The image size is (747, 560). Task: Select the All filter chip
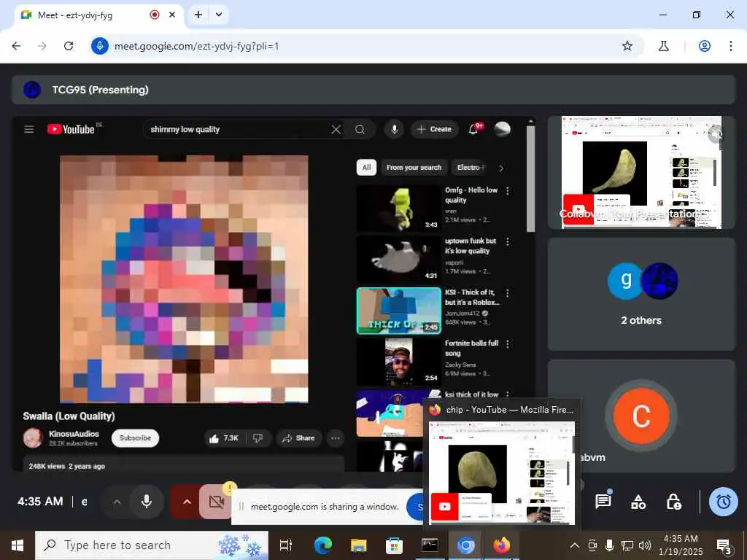[366, 167]
